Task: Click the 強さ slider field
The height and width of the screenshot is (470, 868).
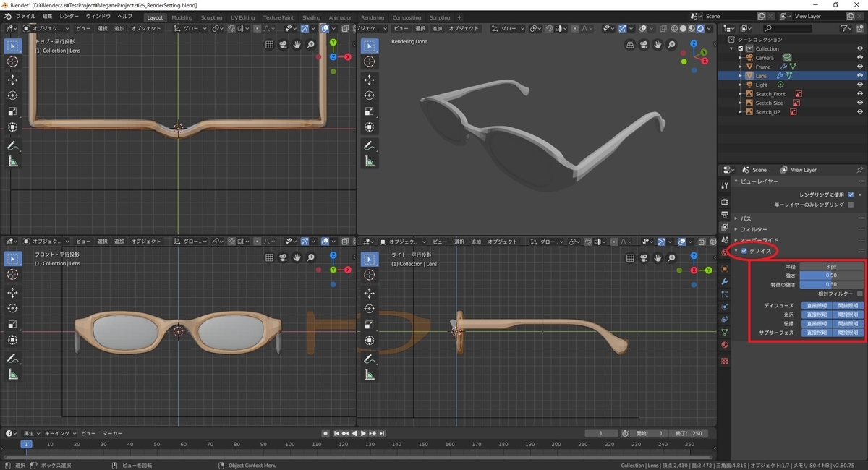Action: 831,275
